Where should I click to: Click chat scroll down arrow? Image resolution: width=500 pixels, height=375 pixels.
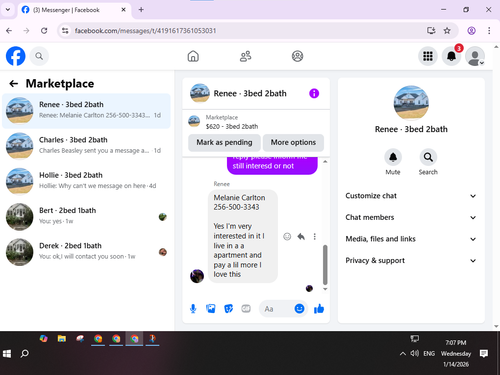(x=325, y=289)
